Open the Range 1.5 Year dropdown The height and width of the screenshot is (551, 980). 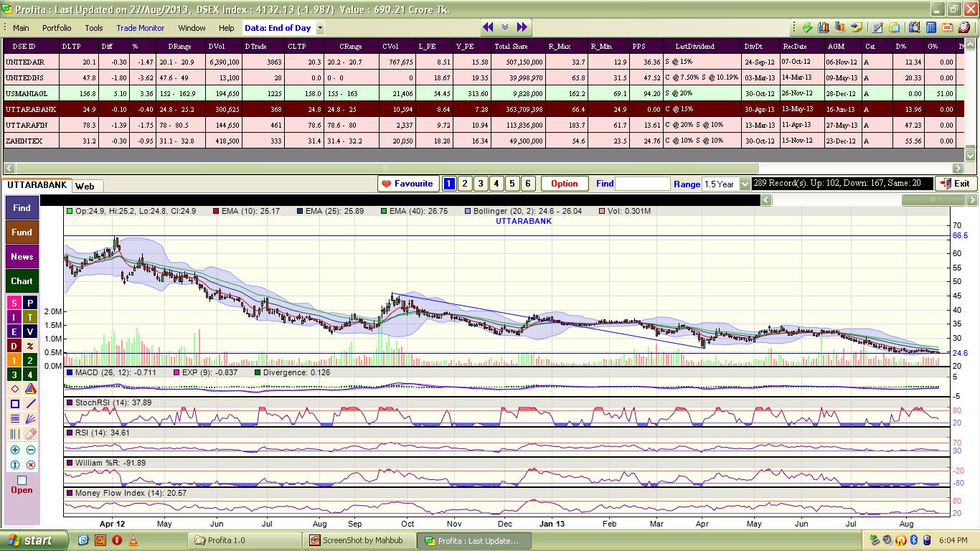(x=745, y=184)
